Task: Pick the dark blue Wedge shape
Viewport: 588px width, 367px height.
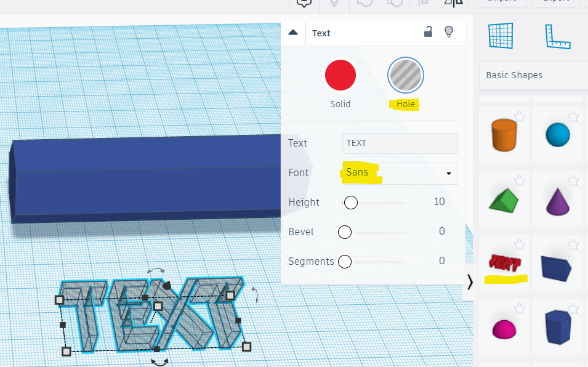Action: click(556, 268)
